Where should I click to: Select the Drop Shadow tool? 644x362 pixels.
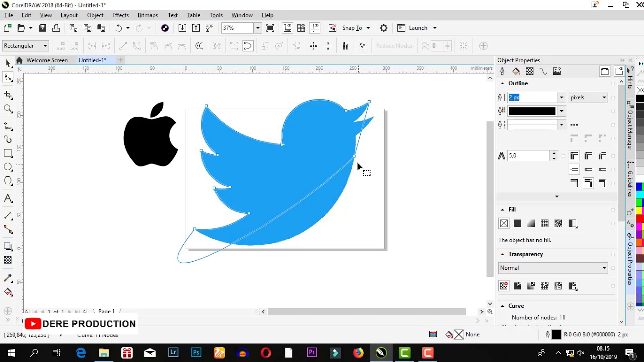coord(8,246)
